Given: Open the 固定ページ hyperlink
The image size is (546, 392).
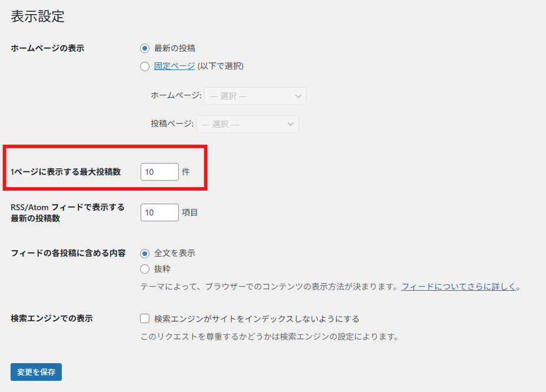Looking at the screenshot, I should pyautogui.click(x=174, y=66).
